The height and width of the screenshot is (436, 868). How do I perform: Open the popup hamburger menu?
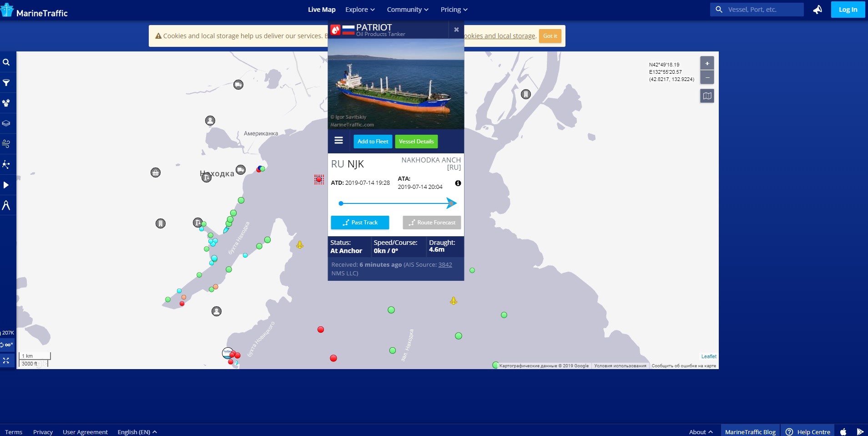(338, 141)
